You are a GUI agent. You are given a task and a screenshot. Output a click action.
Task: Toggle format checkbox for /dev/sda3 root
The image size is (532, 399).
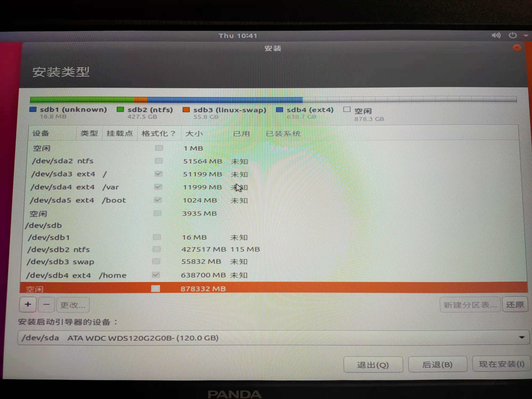tap(159, 174)
